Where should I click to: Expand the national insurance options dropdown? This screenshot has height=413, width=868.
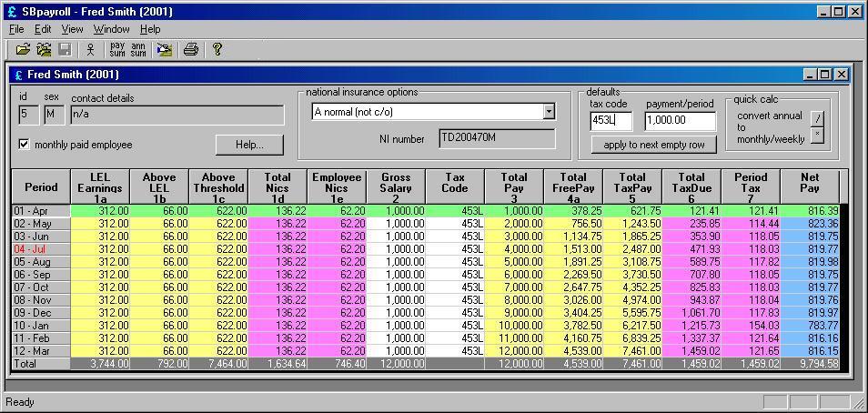pos(549,112)
